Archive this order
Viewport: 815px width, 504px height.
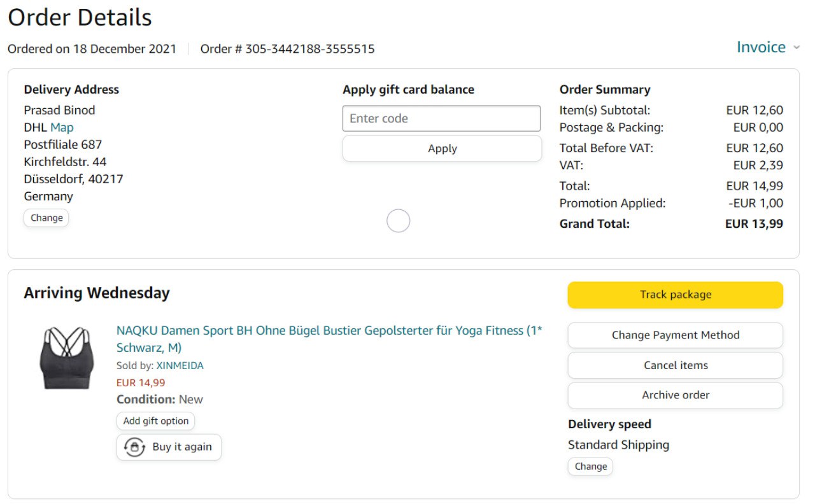[675, 395]
